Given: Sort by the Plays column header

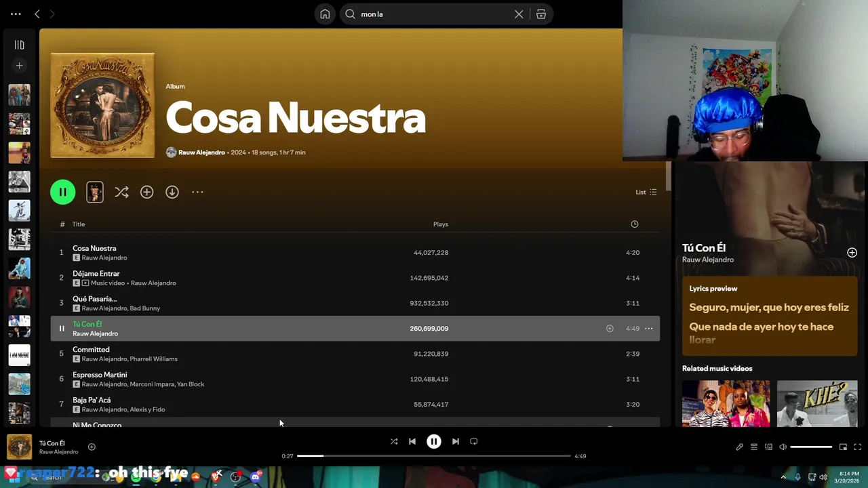Looking at the screenshot, I should [x=441, y=224].
